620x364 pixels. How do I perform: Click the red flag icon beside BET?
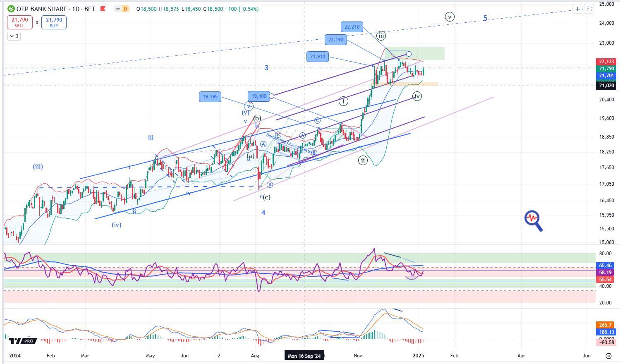pyautogui.click(x=103, y=9)
